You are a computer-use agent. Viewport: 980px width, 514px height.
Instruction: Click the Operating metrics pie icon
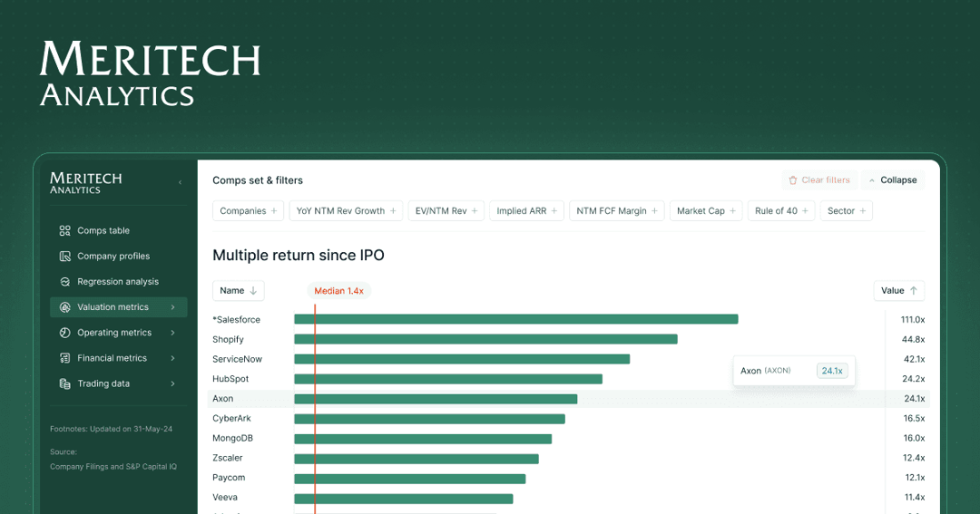tap(64, 333)
